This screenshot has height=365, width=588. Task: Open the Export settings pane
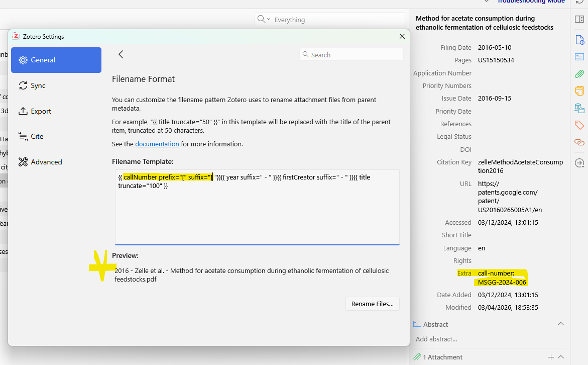56,111
